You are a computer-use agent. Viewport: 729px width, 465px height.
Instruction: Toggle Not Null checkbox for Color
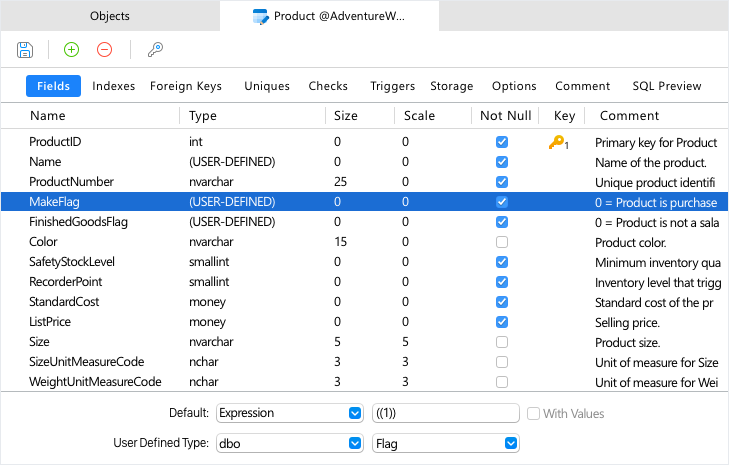[502, 242]
